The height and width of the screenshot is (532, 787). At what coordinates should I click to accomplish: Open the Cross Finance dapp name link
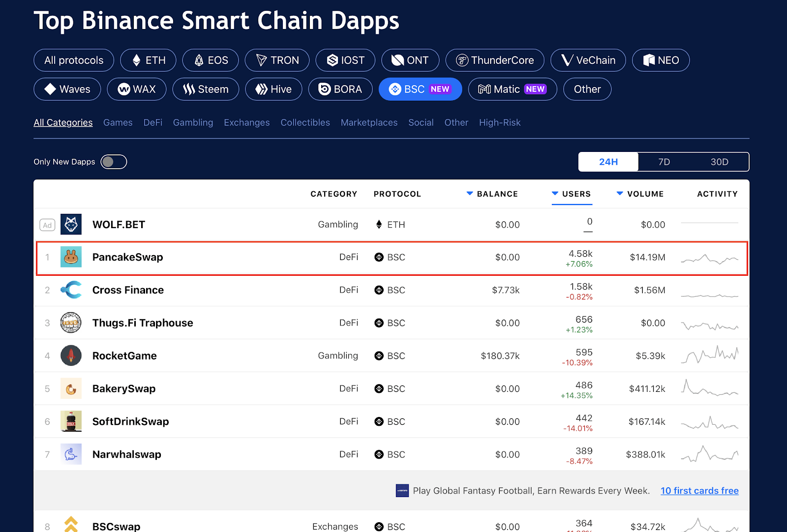click(x=128, y=290)
